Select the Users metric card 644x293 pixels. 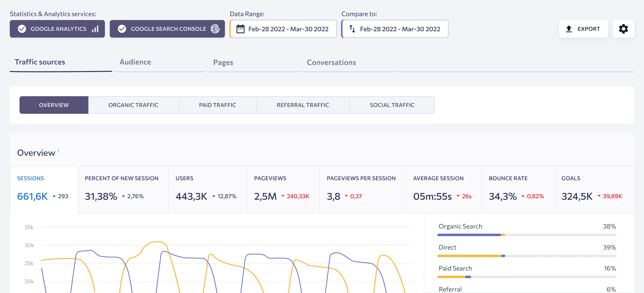click(x=208, y=189)
